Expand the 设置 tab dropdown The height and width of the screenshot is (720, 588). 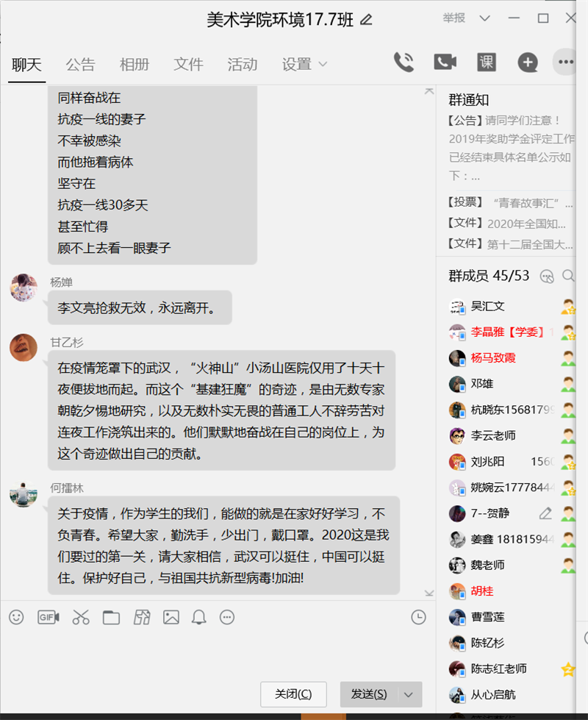(323, 64)
